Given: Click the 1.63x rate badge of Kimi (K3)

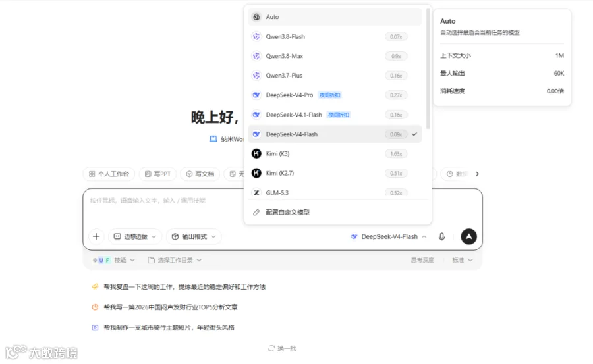Looking at the screenshot, I should (396, 154).
